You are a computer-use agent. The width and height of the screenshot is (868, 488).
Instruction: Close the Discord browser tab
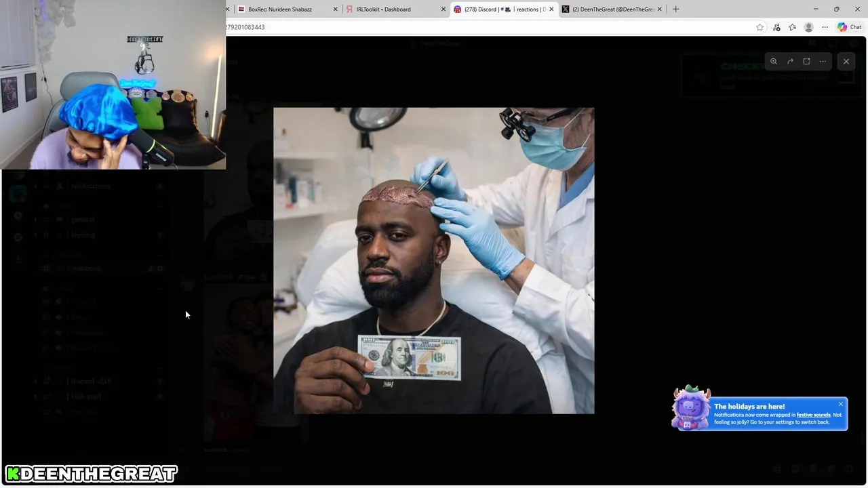tap(551, 9)
